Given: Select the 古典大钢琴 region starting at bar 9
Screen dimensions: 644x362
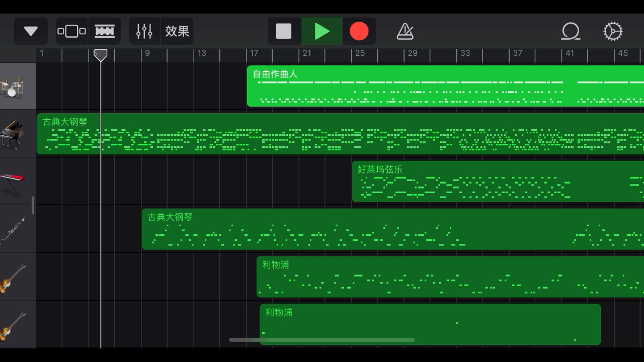Looking at the screenshot, I should pyautogui.click(x=393, y=229).
